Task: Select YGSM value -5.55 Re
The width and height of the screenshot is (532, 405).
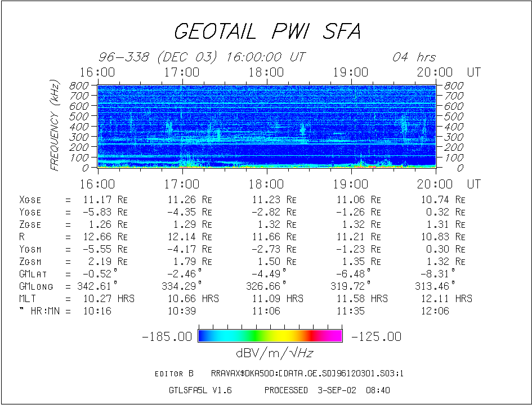Action: coord(105,249)
